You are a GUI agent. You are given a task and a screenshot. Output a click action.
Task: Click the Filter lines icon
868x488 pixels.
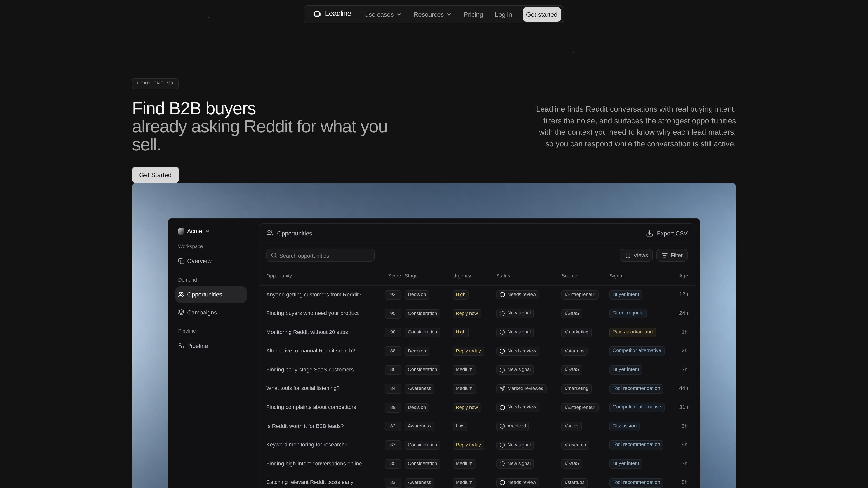[x=665, y=256]
